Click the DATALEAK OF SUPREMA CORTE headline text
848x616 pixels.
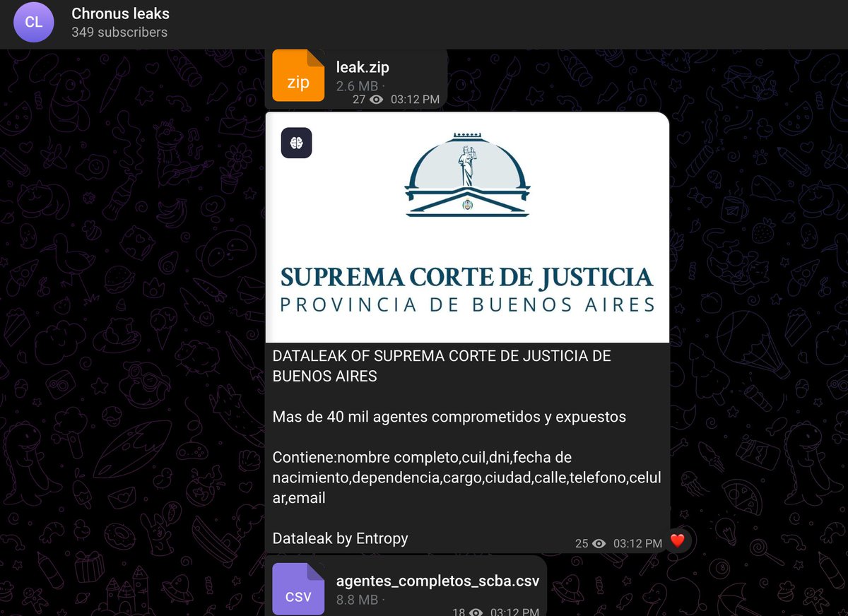pyautogui.click(x=442, y=366)
